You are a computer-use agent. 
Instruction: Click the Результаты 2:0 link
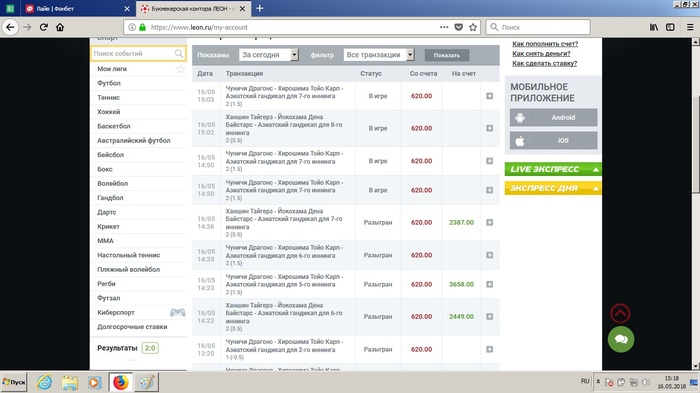point(128,348)
